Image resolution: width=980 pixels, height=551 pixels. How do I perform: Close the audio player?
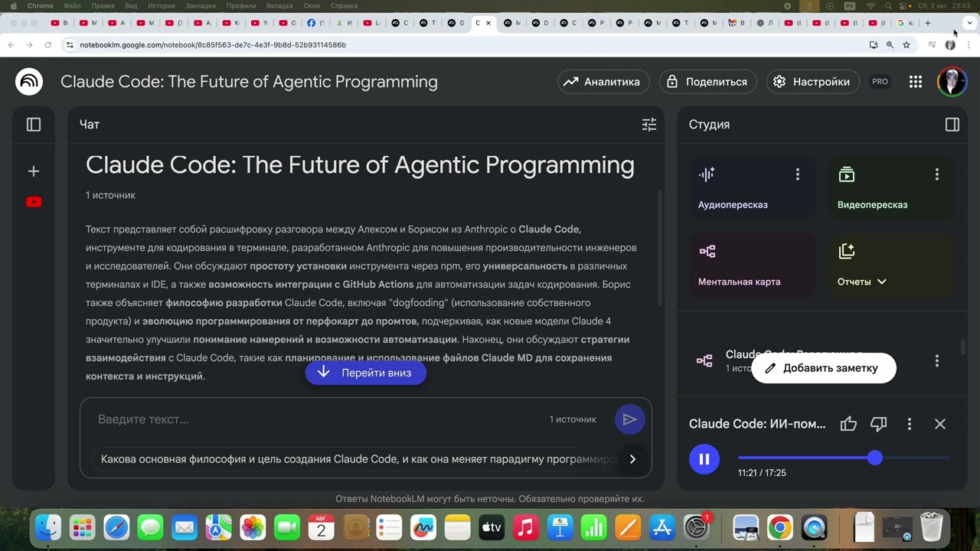pyautogui.click(x=940, y=424)
